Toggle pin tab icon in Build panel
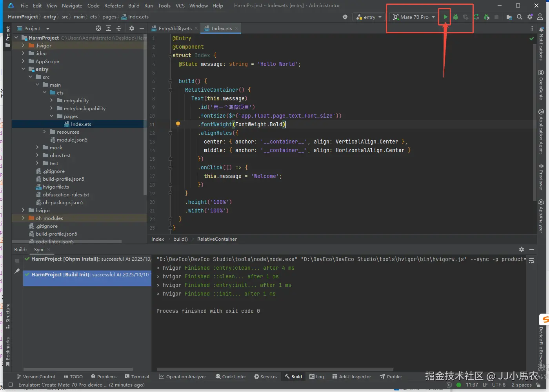 pos(17,271)
